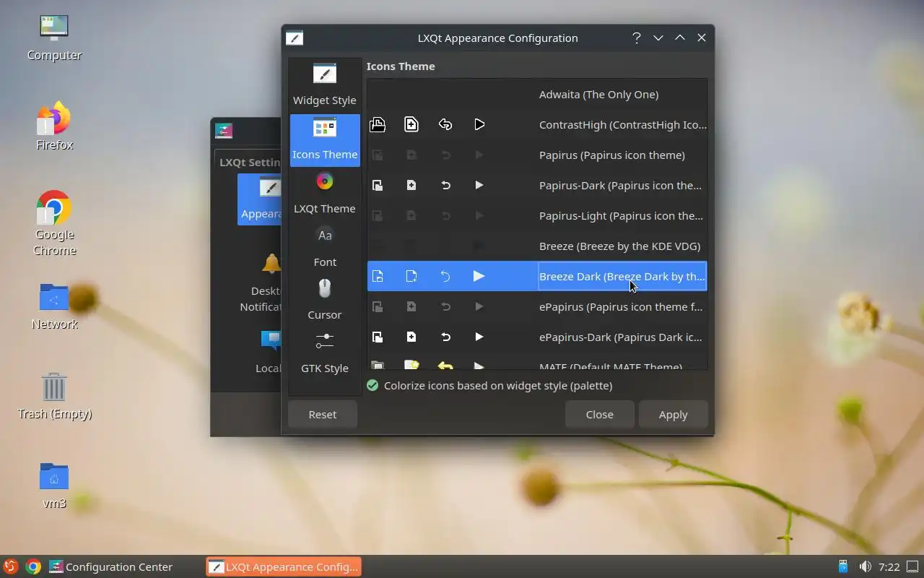The width and height of the screenshot is (924, 578).
Task: Open the Network desktop folder
Action: tap(54, 306)
